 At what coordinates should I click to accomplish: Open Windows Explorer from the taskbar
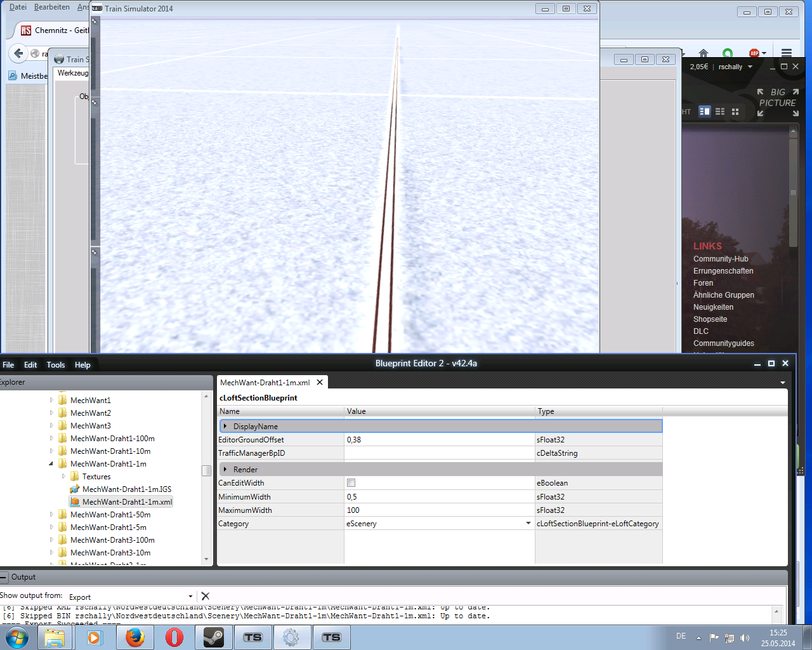pyautogui.click(x=55, y=637)
